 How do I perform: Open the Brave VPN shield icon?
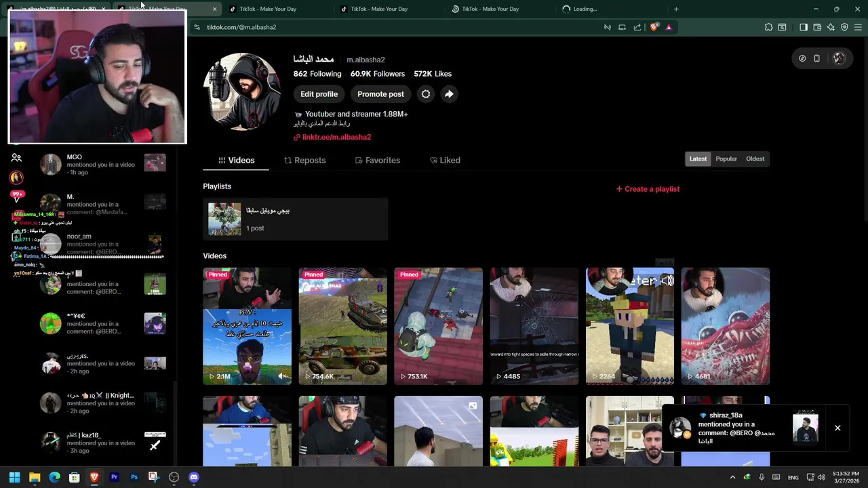(x=844, y=27)
